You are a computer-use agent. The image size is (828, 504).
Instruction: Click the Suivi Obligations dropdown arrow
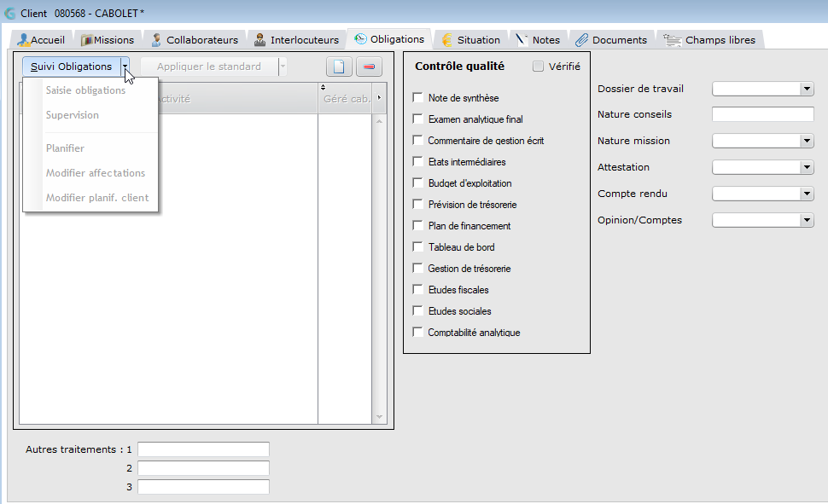(x=125, y=67)
